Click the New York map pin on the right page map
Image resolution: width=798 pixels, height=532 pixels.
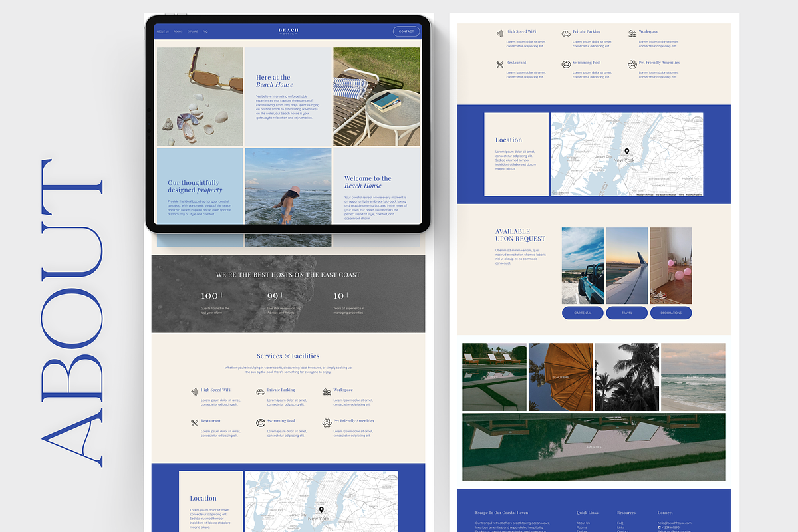click(626, 152)
